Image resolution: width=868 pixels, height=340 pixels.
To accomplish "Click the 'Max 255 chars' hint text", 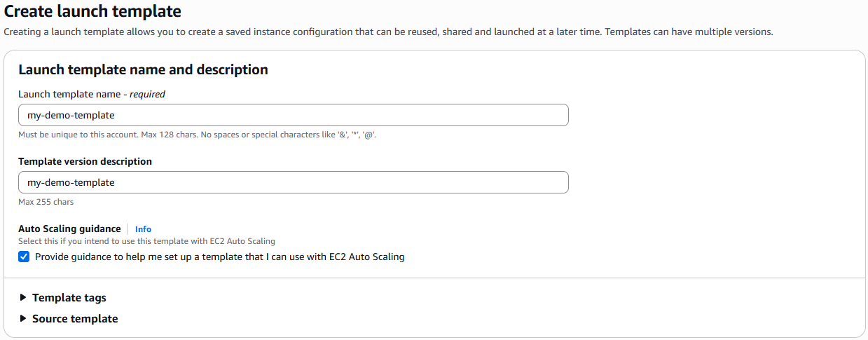I will pos(46,202).
